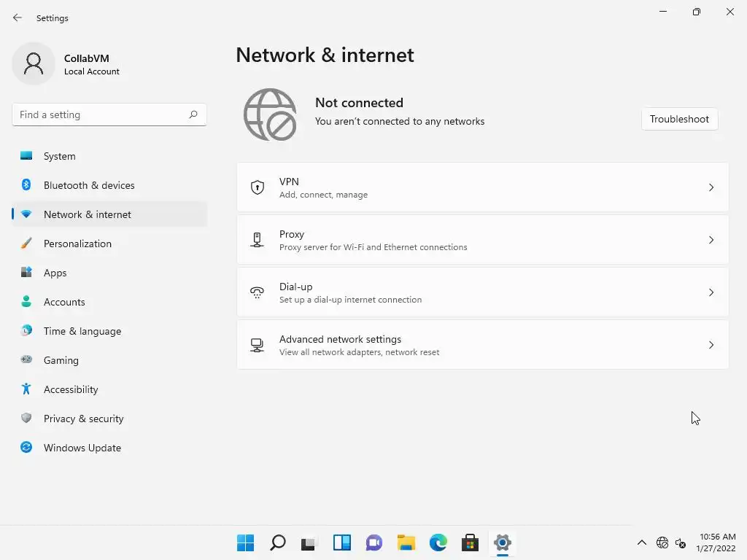Expand the Dial-up settings chevron
Viewport: 747px width, 560px height.
tap(711, 292)
